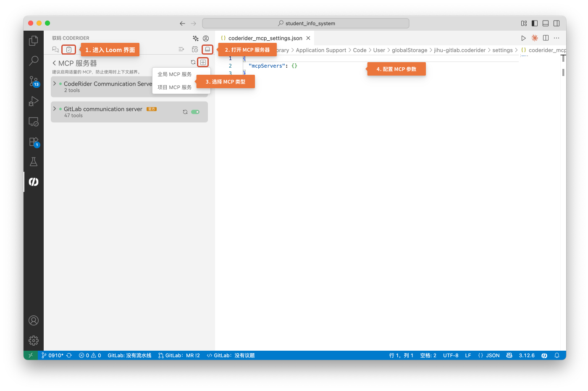Toggle the primary side bar layout
Viewport: 588px width, 391px height.
tap(535, 24)
